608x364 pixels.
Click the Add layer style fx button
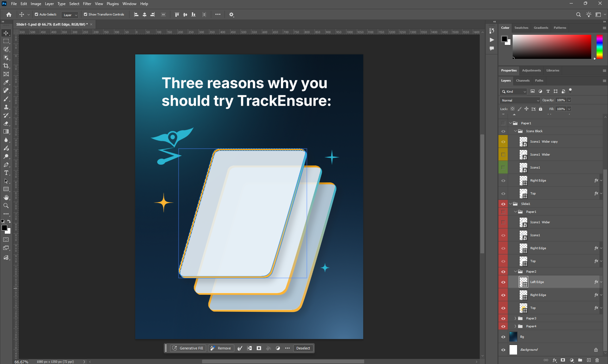point(554,360)
